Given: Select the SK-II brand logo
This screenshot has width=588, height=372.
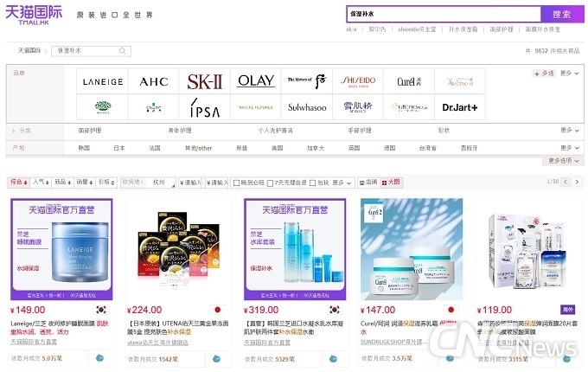Looking at the screenshot, I should (x=205, y=81).
